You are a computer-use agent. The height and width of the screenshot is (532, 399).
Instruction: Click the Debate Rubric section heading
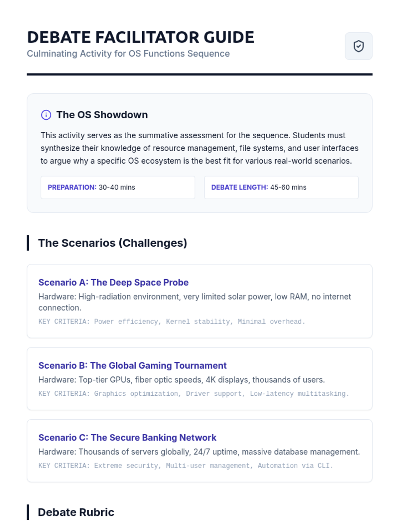[x=76, y=512]
